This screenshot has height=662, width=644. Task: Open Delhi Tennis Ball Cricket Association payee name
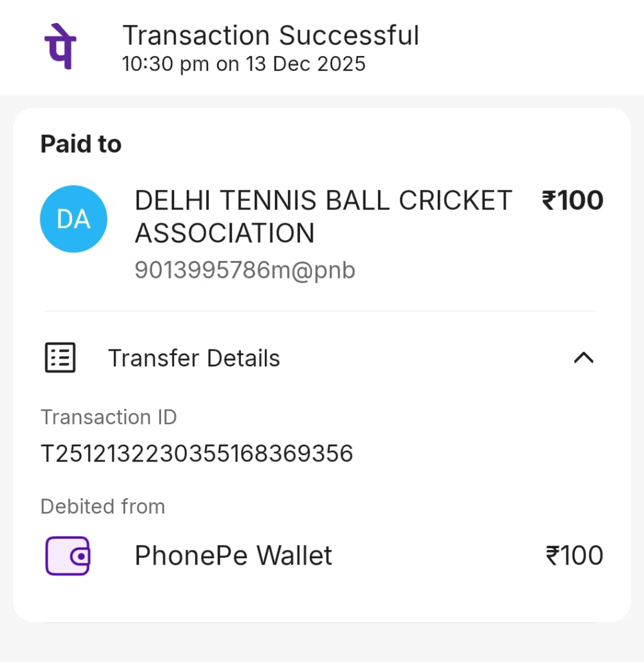pyautogui.click(x=323, y=217)
